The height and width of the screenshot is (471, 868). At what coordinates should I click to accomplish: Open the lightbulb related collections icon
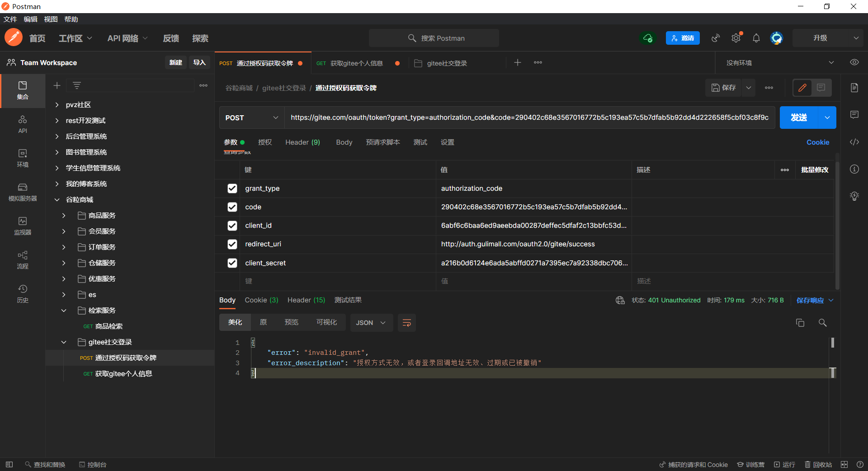pos(854,196)
